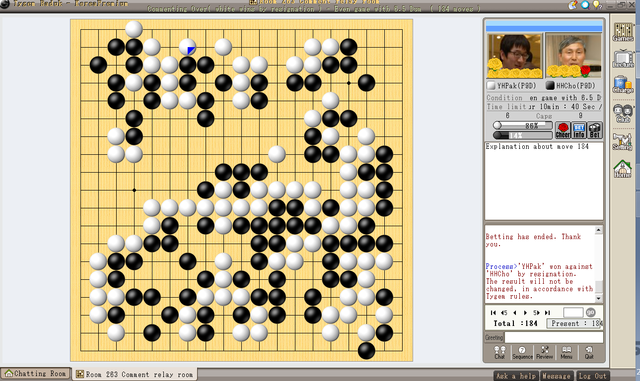Screen dimensions: 640x381
Task: Click YHPak's player photo
Action: 514,56
